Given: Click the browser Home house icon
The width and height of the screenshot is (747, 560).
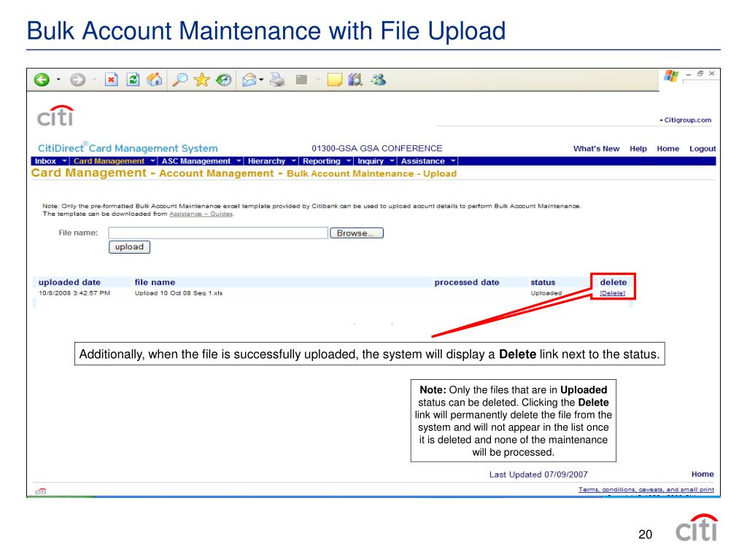Looking at the screenshot, I should pyautogui.click(x=155, y=79).
